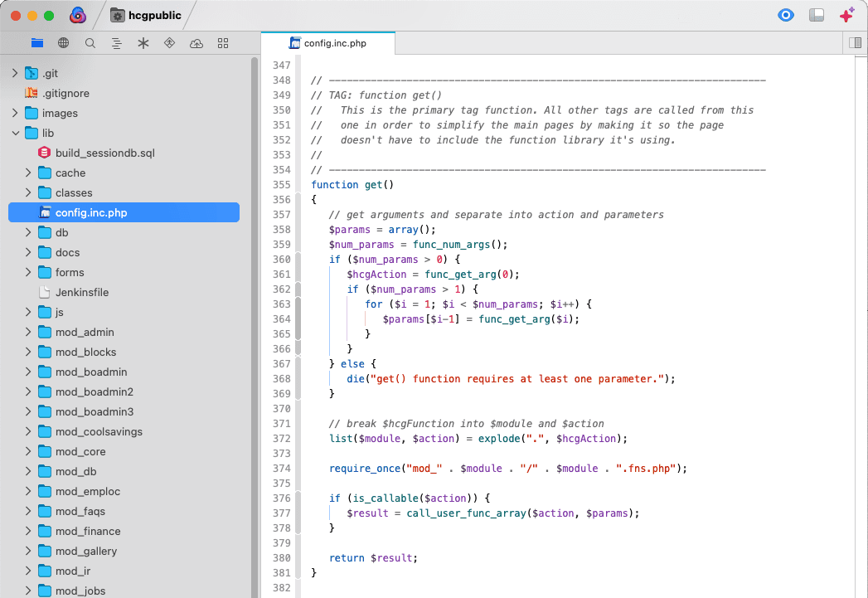The width and height of the screenshot is (868, 598).
Task: Click line number 355 in the gutter
Action: (x=281, y=185)
